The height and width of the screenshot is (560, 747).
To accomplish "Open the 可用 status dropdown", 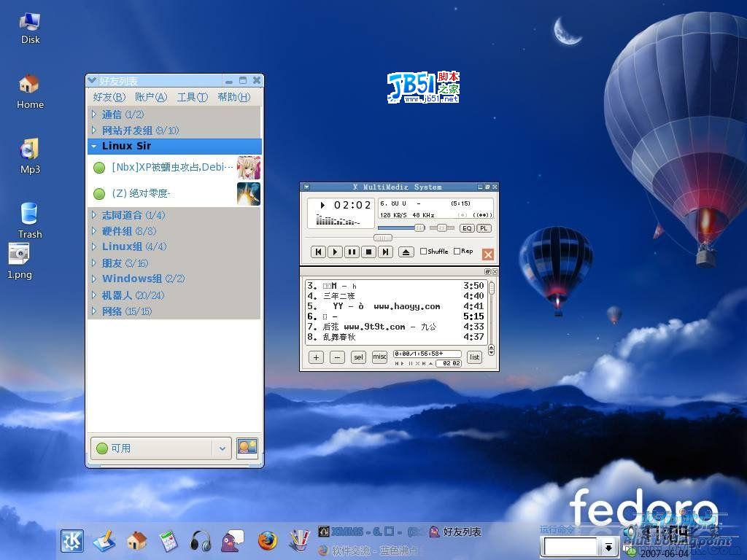I will 222,448.
